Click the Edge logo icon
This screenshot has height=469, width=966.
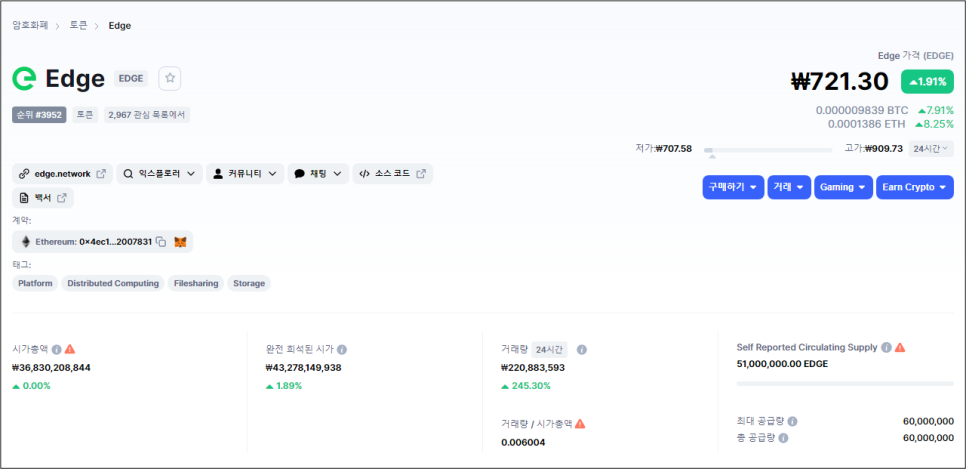tap(25, 79)
